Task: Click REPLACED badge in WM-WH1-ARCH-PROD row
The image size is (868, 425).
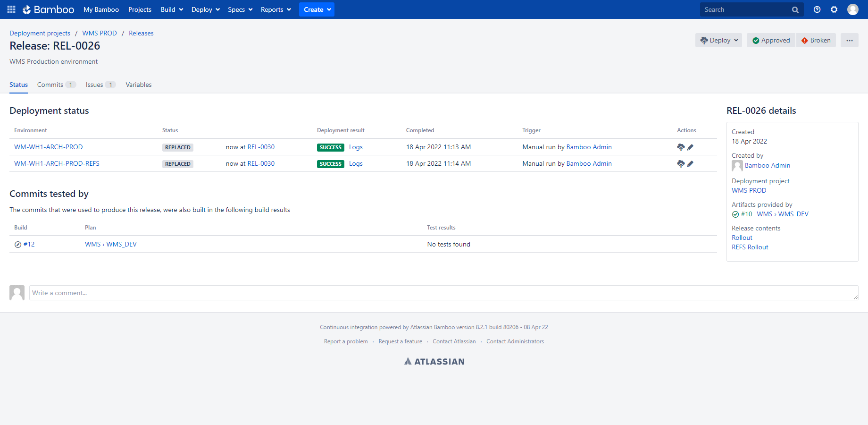Action: point(178,147)
